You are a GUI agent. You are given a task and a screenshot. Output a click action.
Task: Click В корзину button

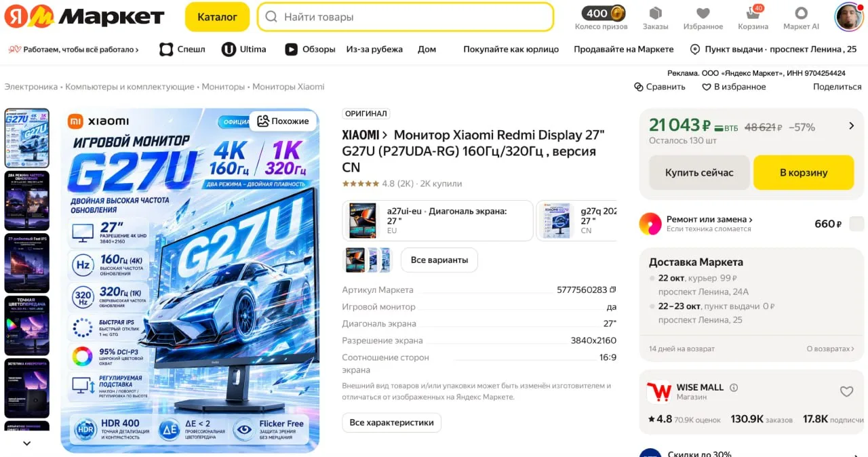coord(804,172)
